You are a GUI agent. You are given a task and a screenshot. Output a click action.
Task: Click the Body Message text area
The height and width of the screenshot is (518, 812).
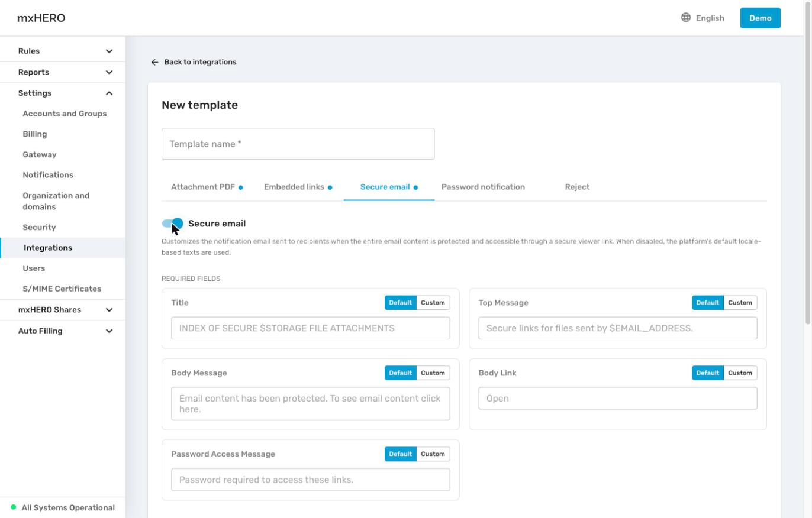pos(311,404)
